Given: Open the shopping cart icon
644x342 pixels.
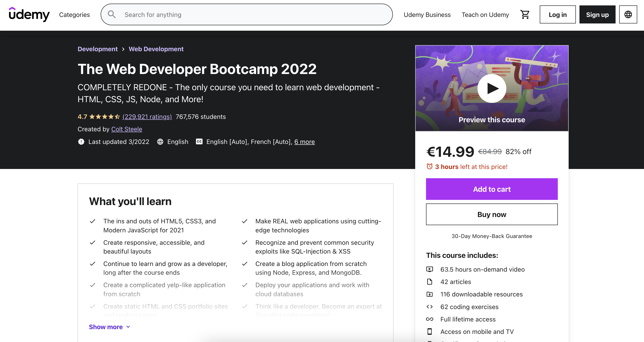Looking at the screenshot, I should (525, 14).
